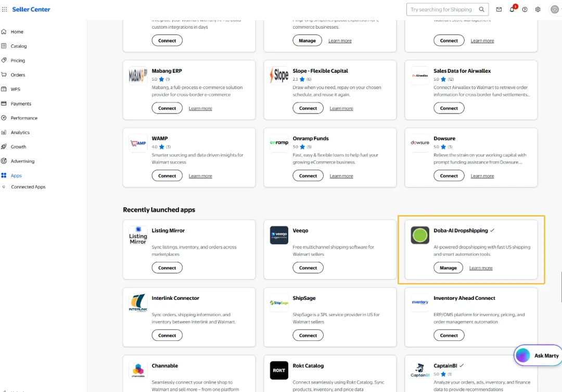
Task: Learn more about Dowsure
Action: (x=482, y=176)
